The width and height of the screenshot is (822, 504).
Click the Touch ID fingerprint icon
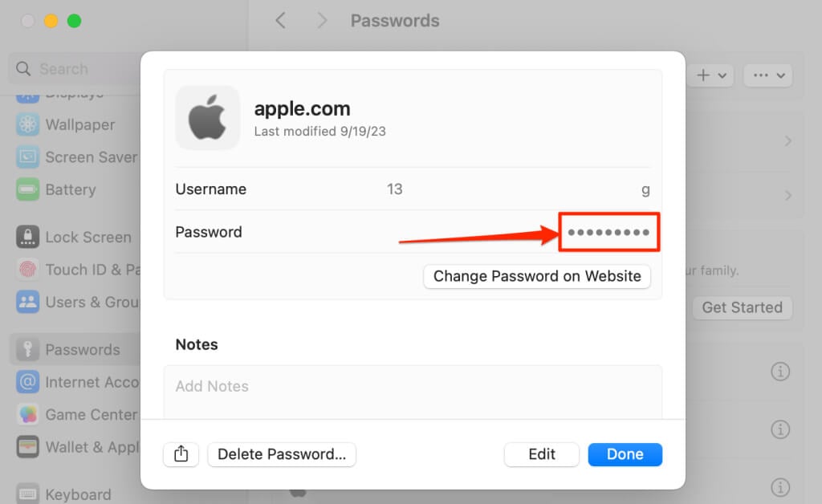click(x=28, y=270)
